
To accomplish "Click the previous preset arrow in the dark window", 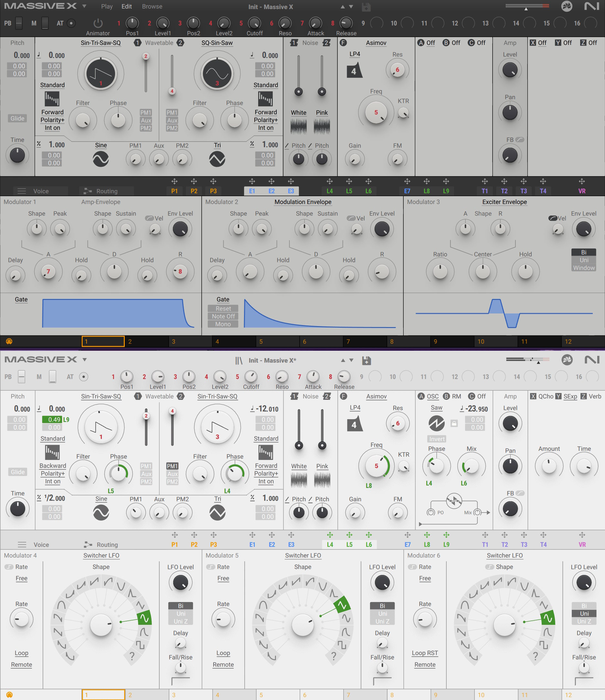I will (343, 7).
